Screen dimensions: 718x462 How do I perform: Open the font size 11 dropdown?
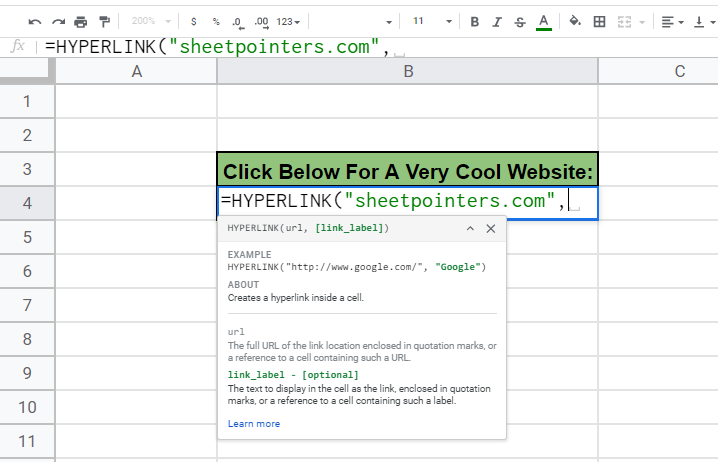click(432, 21)
